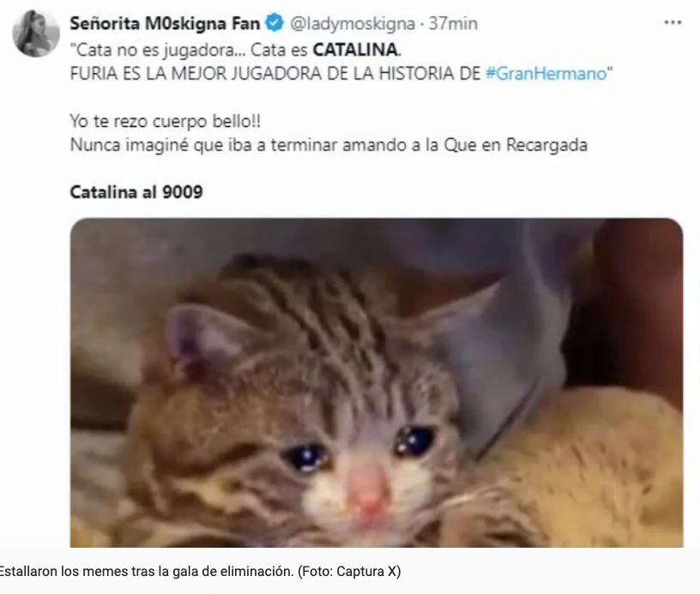Open the #GranHermano hashtag link
This screenshot has height=594, width=700.
[546, 73]
